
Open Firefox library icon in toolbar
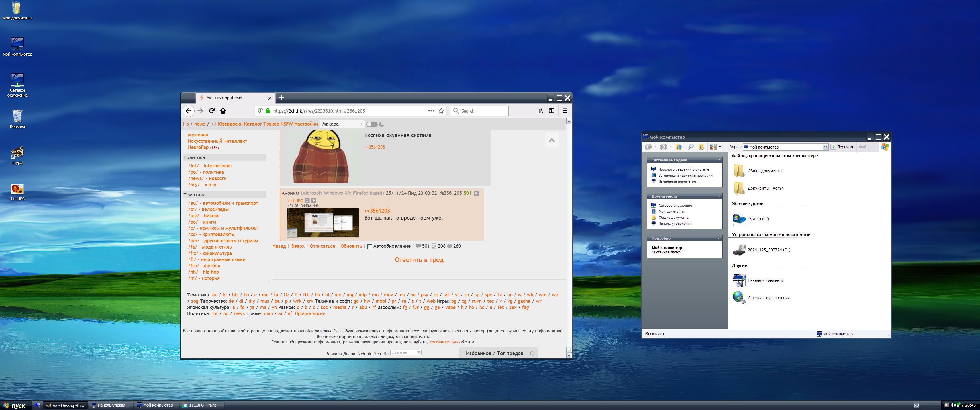[x=540, y=111]
